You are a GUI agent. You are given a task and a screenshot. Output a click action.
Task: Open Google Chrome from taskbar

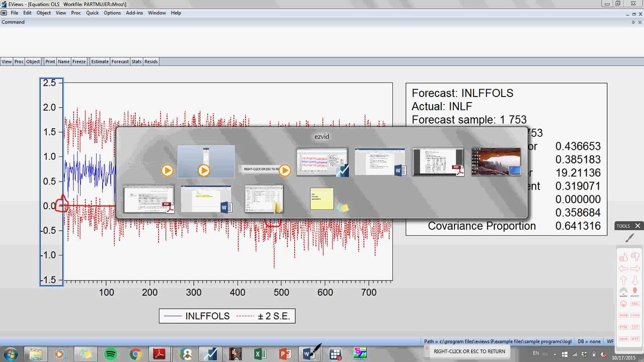click(135, 354)
